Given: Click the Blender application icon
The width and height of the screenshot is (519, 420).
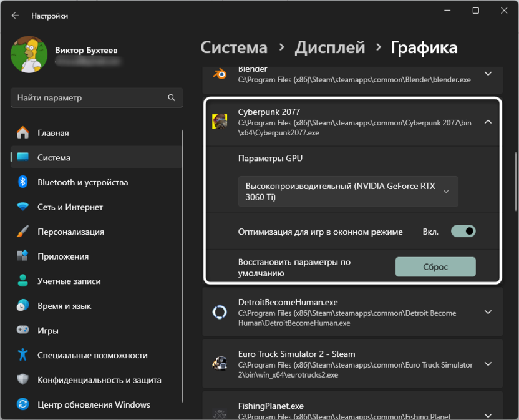Looking at the screenshot, I should (220, 74).
